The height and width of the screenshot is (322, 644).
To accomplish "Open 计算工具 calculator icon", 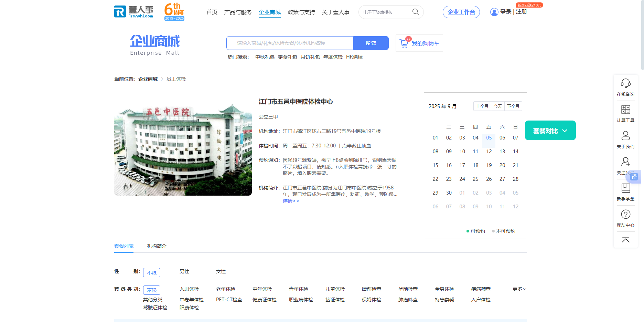I will [x=625, y=110].
